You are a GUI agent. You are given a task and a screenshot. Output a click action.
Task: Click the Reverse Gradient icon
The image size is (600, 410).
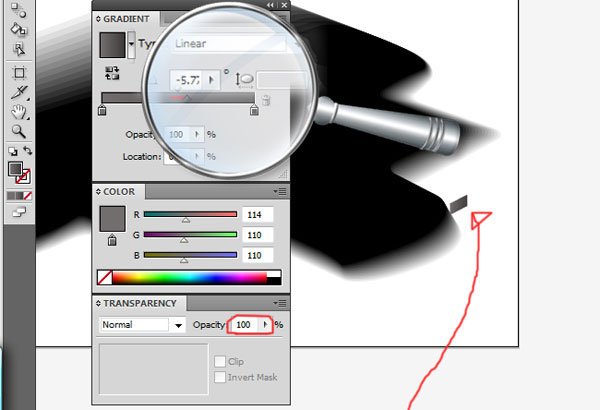pyautogui.click(x=112, y=73)
